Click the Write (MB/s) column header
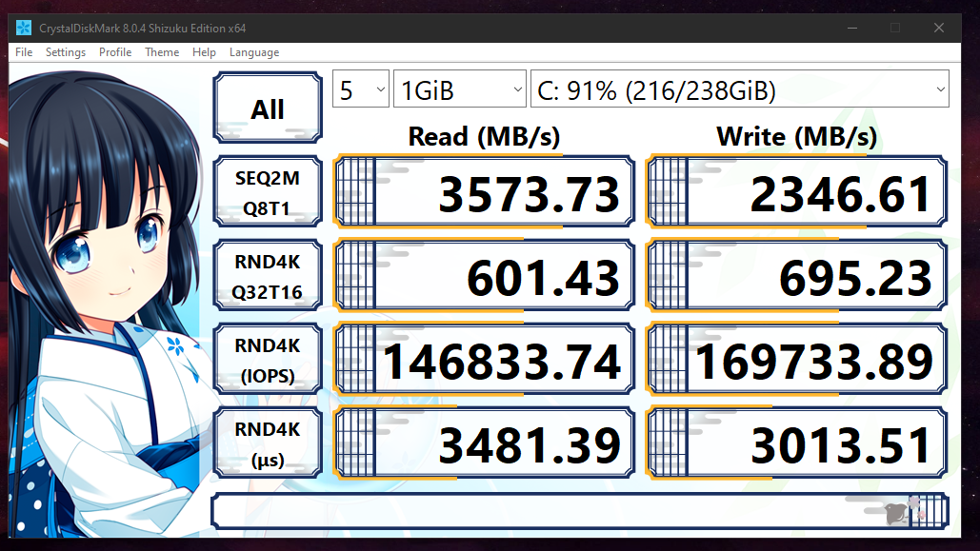 796,137
